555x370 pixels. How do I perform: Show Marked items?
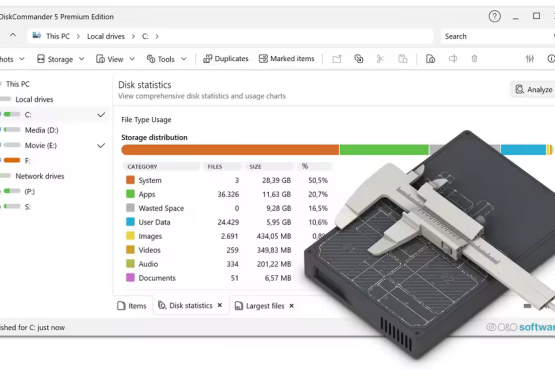(287, 59)
